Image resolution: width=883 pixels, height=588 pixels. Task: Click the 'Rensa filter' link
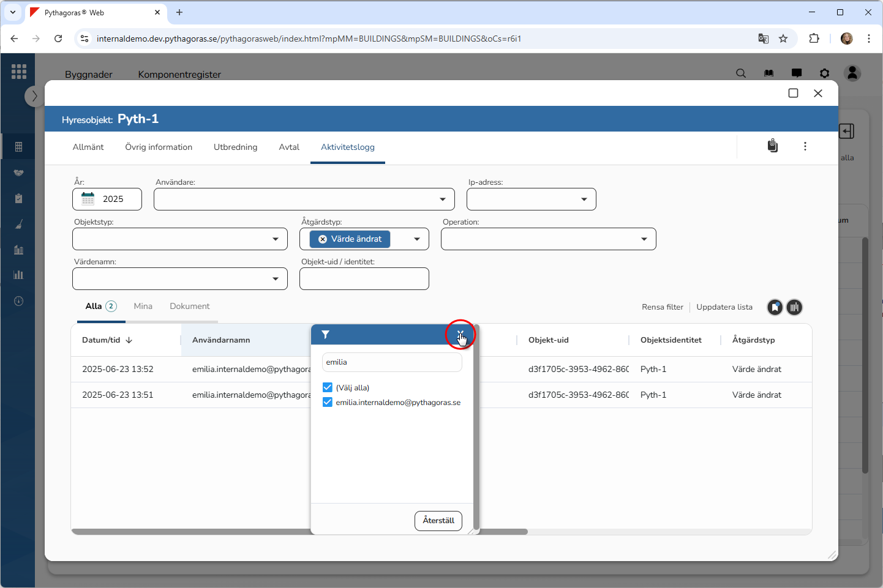(662, 307)
